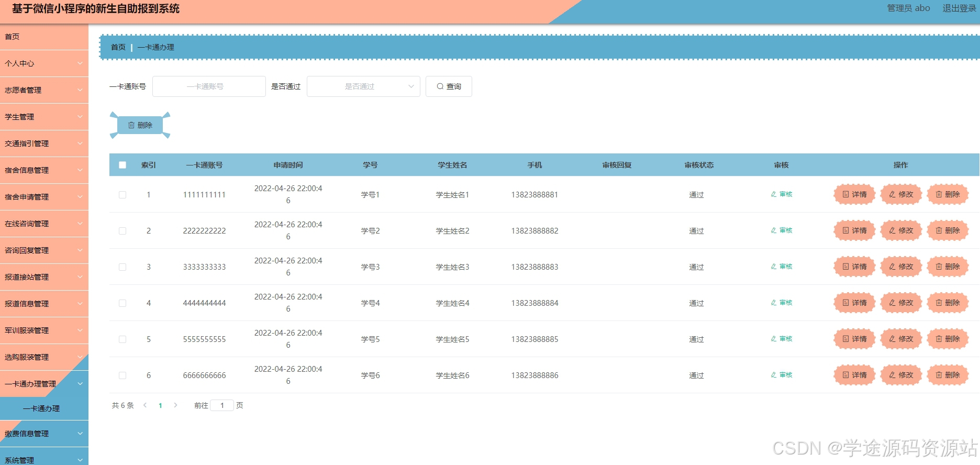The height and width of the screenshot is (465, 980).
Task: Edit row 3333333333 with 修改
Action: click(x=901, y=267)
